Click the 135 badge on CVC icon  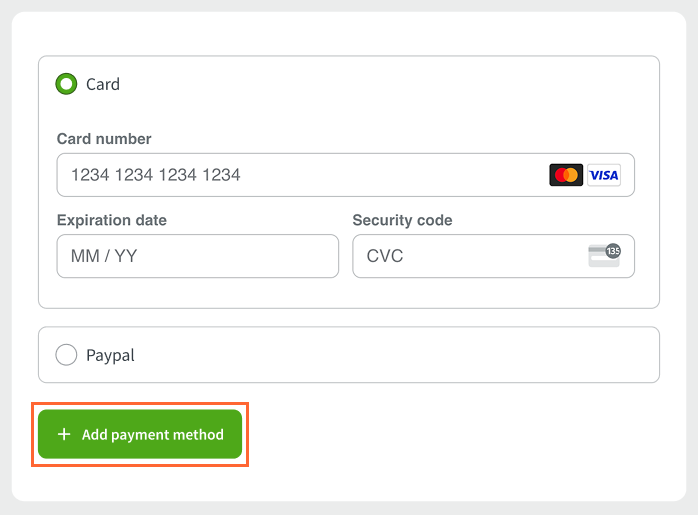click(x=613, y=251)
